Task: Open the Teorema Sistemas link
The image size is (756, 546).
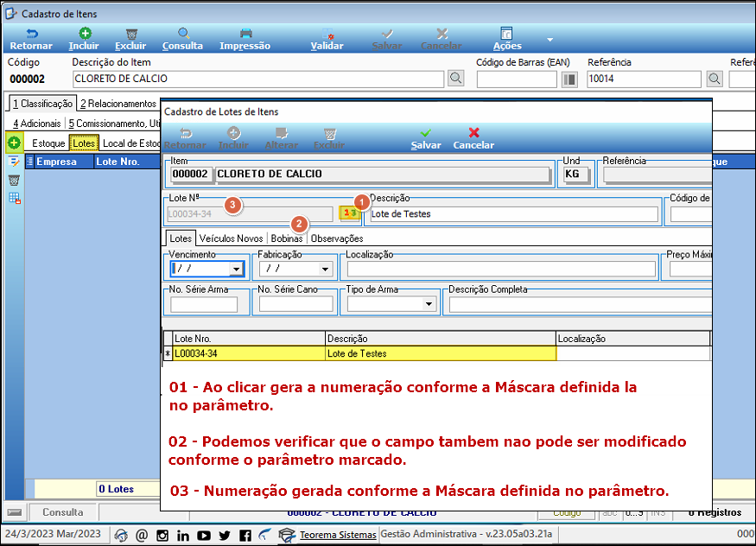Action: click(x=338, y=535)
